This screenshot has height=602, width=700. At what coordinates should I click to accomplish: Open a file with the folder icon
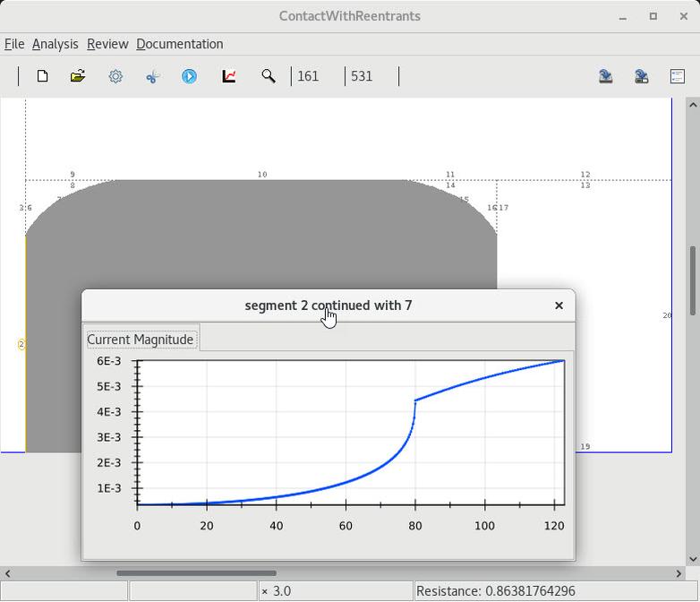pos(78,76)
